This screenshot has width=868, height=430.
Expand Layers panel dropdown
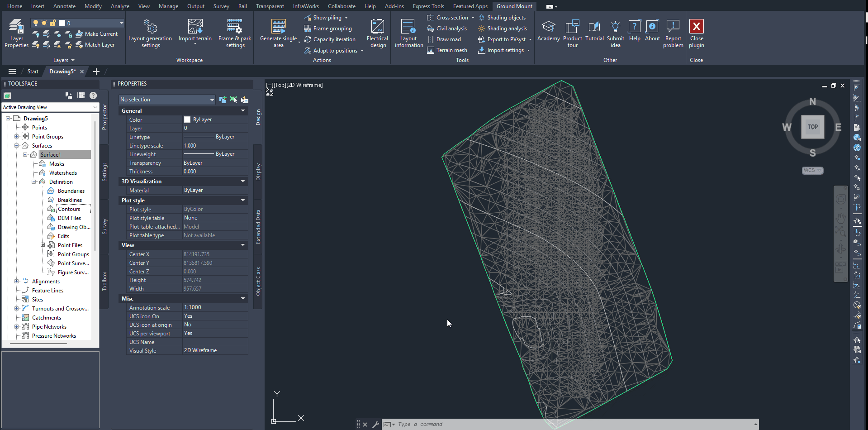coord(64,60)
